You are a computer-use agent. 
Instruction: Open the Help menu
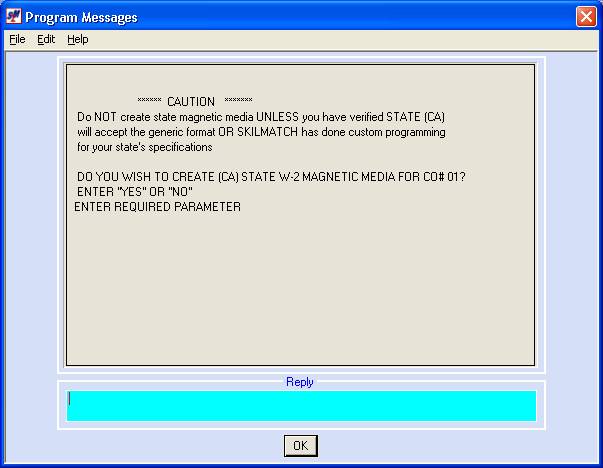point(78,39)
